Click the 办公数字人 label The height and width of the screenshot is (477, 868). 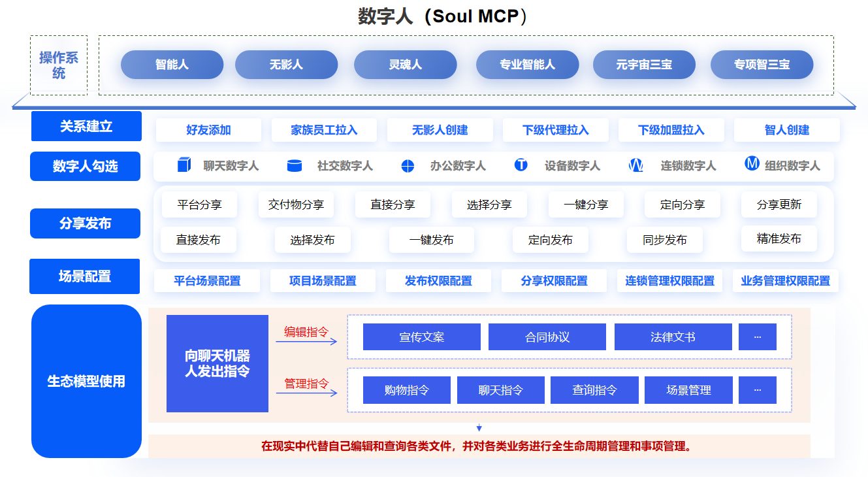click(458, 166)
